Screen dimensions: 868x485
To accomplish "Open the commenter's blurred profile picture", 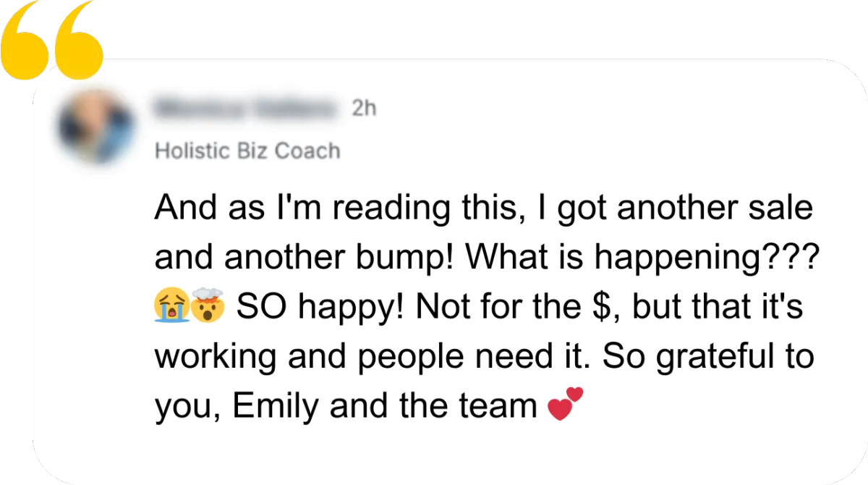I will [x=97, y=128].
